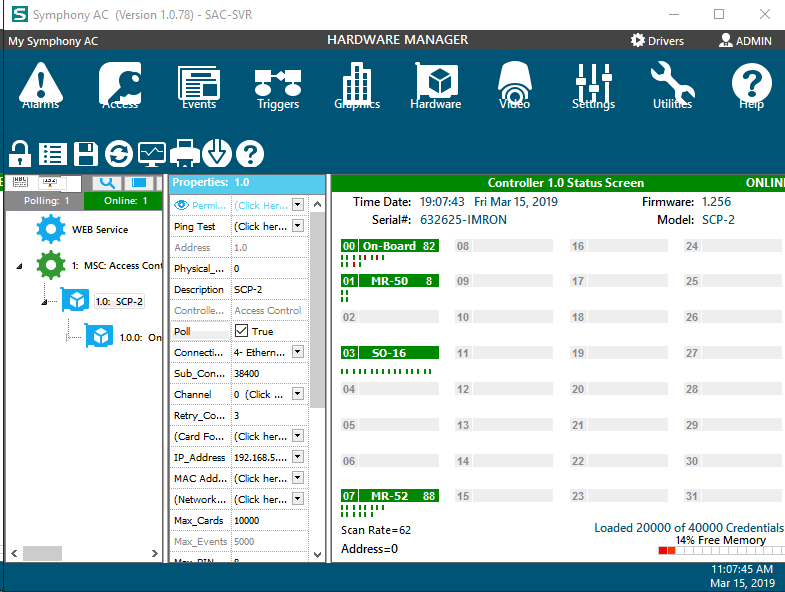The height and width of the screenshot is (592, 785).
Task: Open the Permissions dropdown arrow
Action: click(298, 204)
